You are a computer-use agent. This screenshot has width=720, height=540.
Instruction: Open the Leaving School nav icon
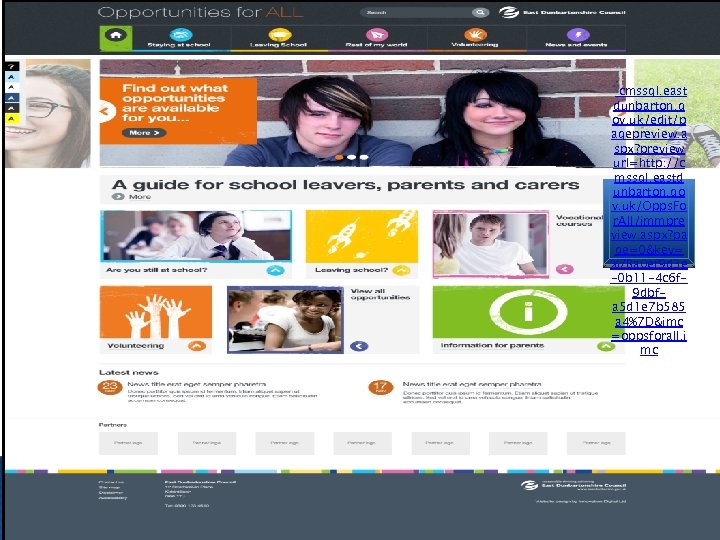coord(279,35)
